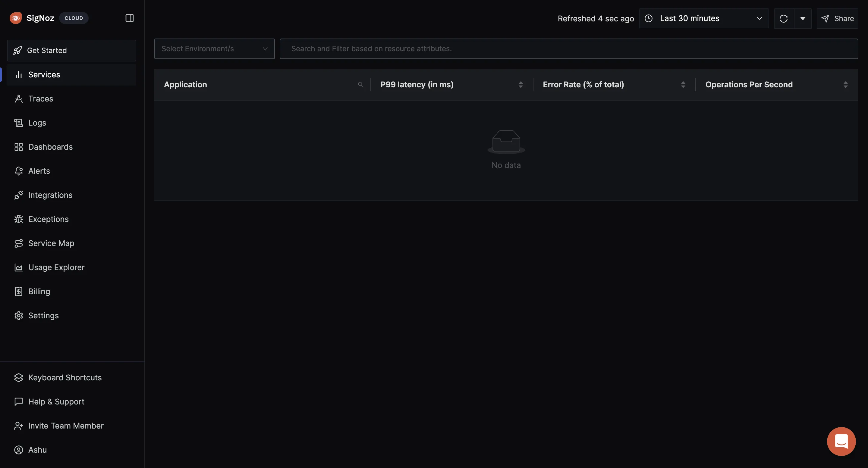Click the refresh icon in the top bar

783,18
